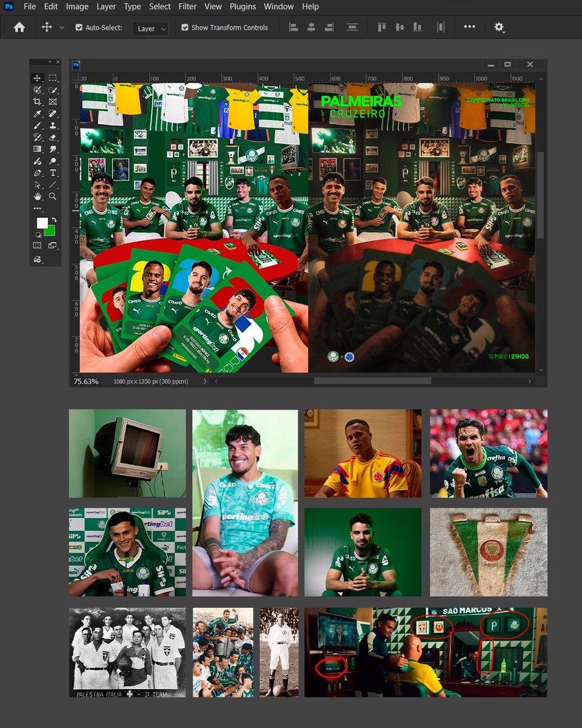Image resolution: width=582 pixels, height=728 pixels.
Task: Open the Image menu
Action: [x=77, y=6]
